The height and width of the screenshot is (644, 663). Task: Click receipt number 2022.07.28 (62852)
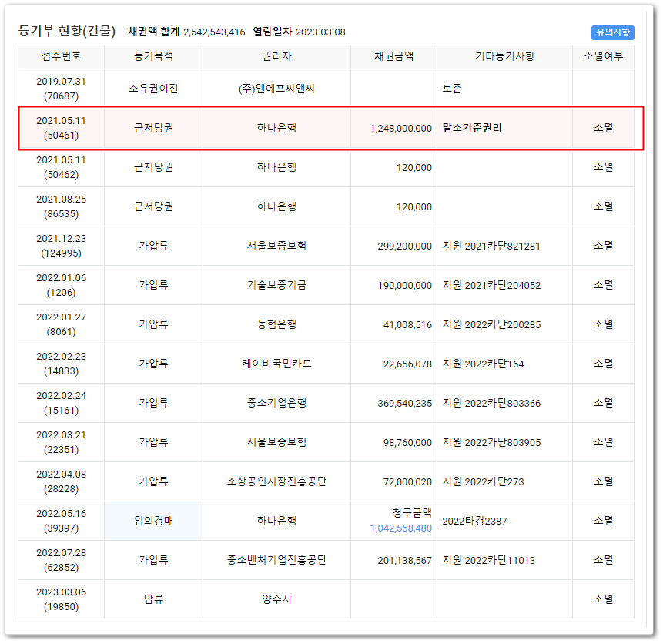pos(62,560)
